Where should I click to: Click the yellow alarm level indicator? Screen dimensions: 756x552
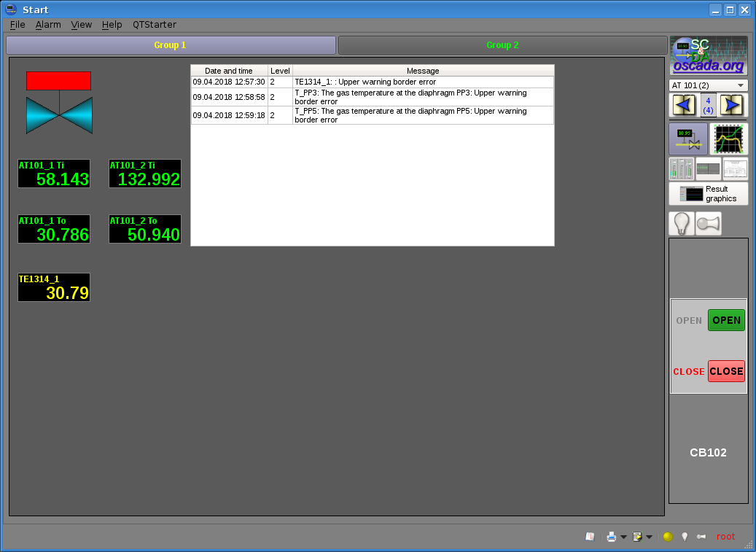(668, 537)
